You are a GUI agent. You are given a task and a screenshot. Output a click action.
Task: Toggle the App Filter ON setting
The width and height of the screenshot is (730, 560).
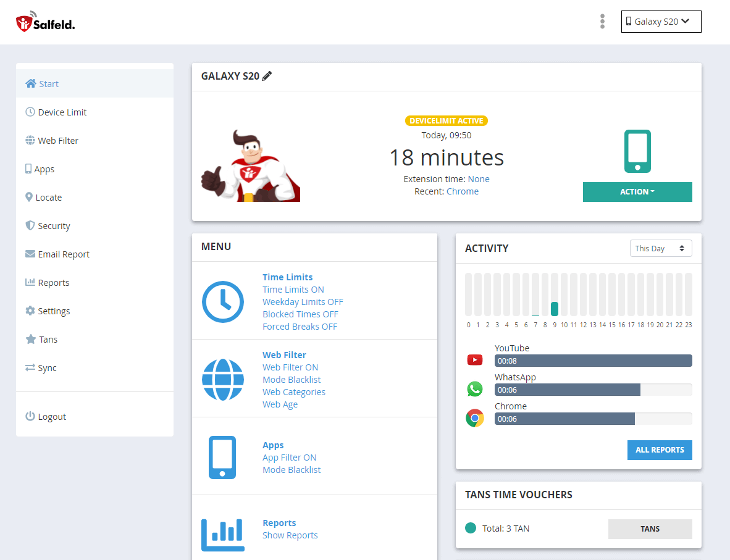click(289, 458)
